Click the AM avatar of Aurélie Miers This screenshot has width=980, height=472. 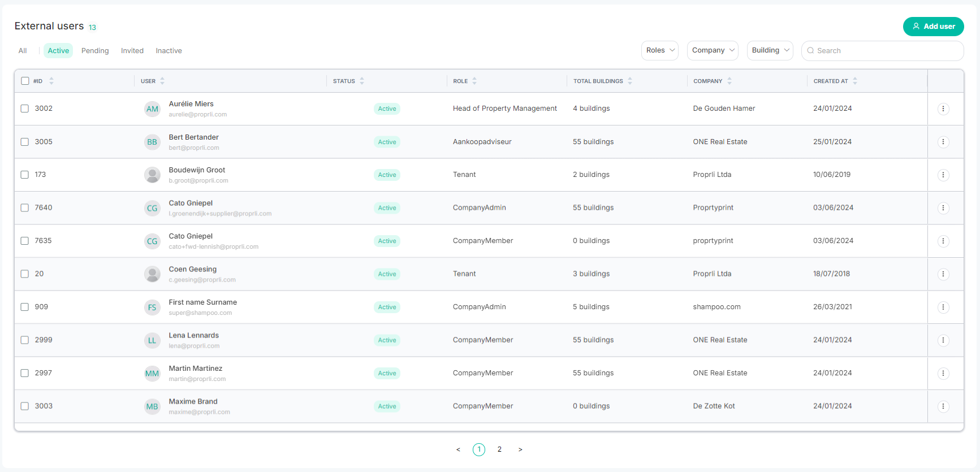coord(152,109)
